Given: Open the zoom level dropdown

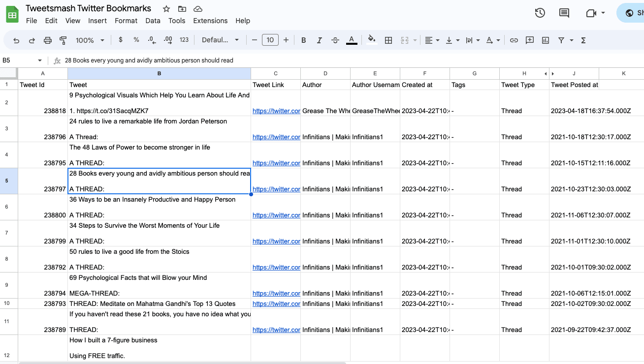Looking at the screenshot, I should click(x=90, y=40).
